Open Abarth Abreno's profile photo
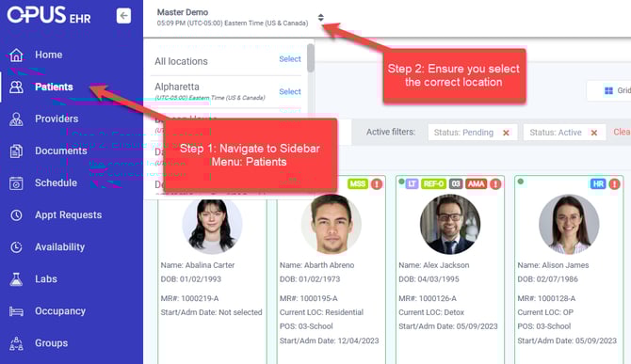Image resolution: width=631 pixels, height=364 pixels. coord(332,225)
